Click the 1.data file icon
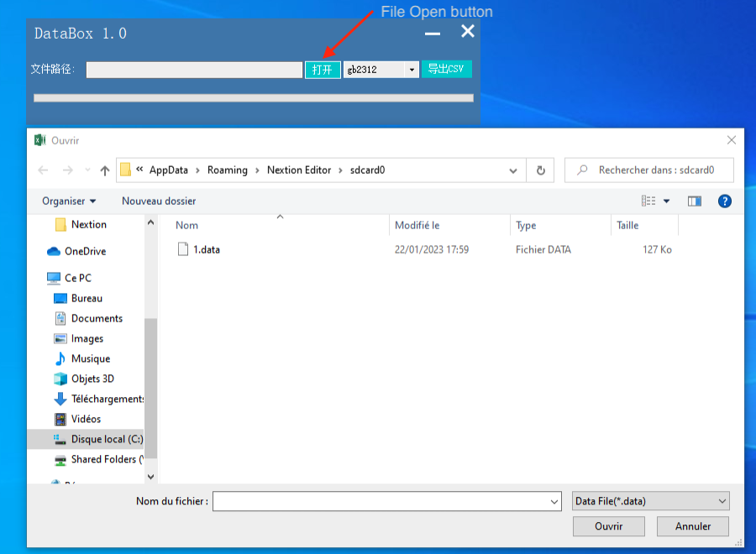Image resolution: width=756 pixels, height=554 pixels. pyautogui.click(x=183, y=249)
